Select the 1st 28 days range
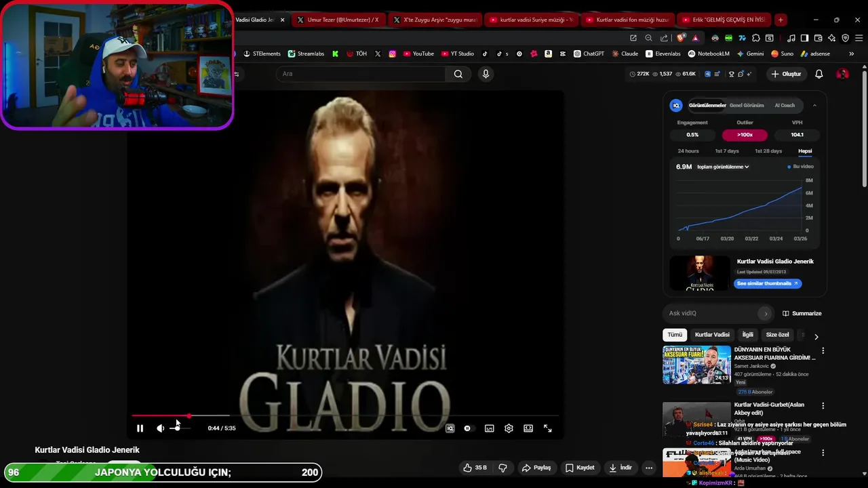Viewport: 868px width, 488px height. (768, 151)
